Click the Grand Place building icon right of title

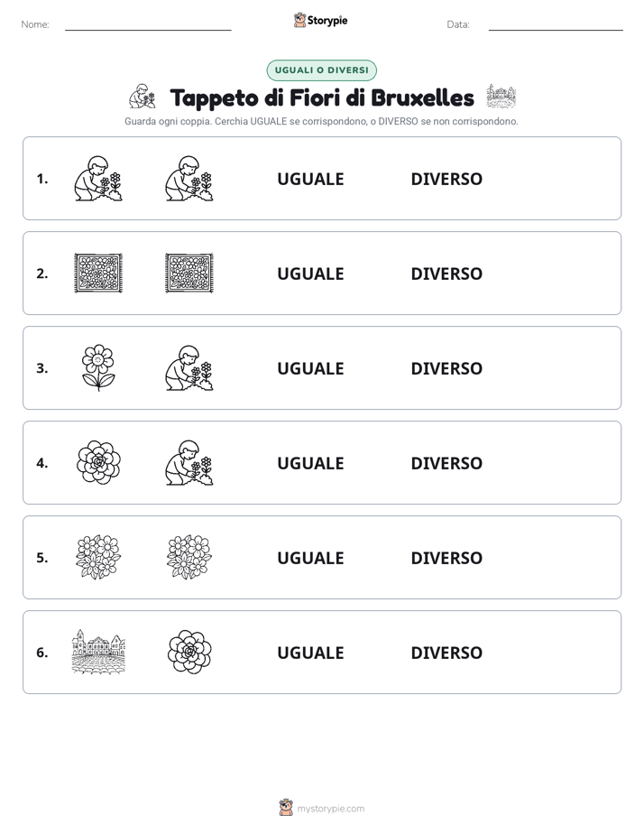(501, 97)
